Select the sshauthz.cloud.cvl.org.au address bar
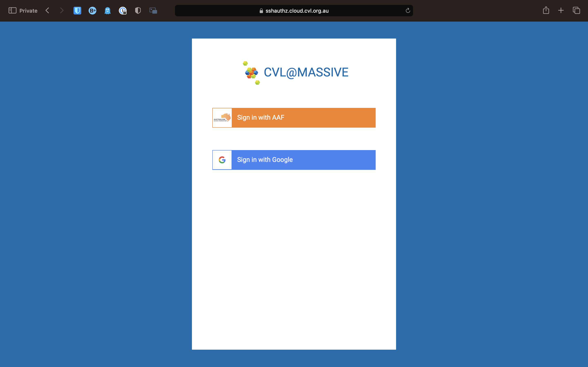Image resolution: width=588 pixels, height=367 pixels. [x=294, y=11]
